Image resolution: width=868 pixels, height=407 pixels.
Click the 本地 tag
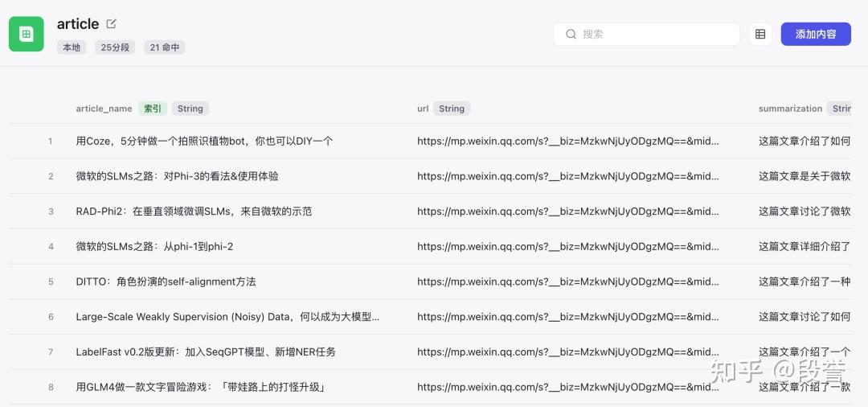(72, 47)
